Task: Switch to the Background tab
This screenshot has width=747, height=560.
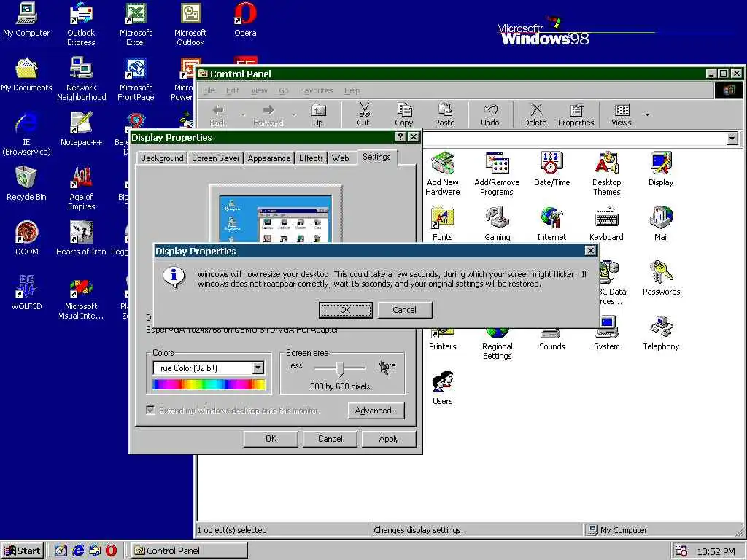Action: (162, 158)
